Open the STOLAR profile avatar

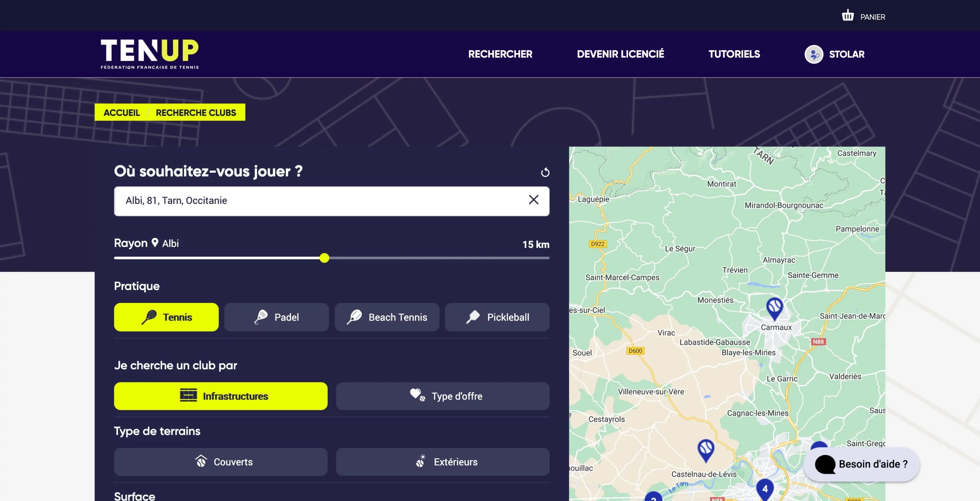(814, 54)
